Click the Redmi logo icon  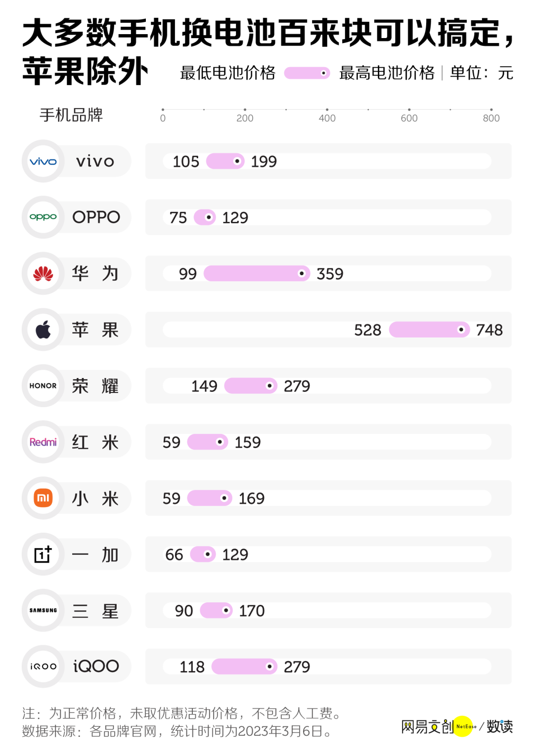(x=43, y=442)
